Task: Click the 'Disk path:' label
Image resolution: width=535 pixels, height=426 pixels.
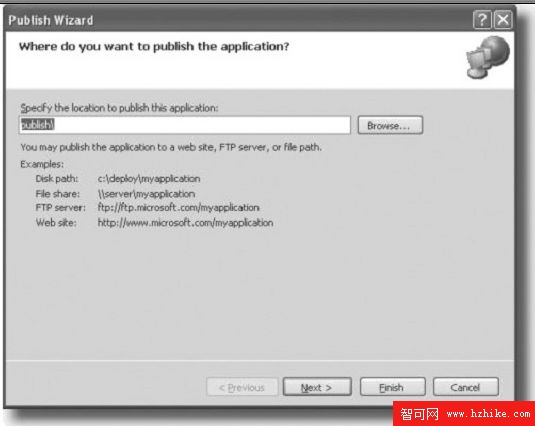Action: pos(57,179)
